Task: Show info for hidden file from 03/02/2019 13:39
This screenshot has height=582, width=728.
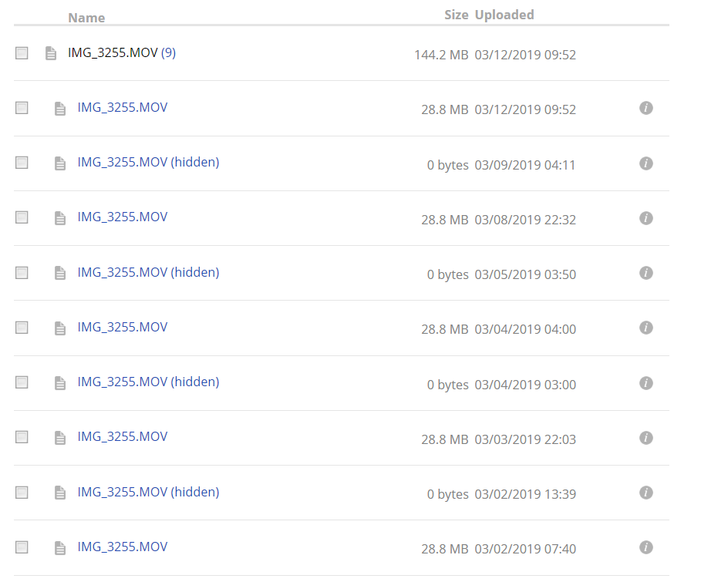Action: pos(646,493)
